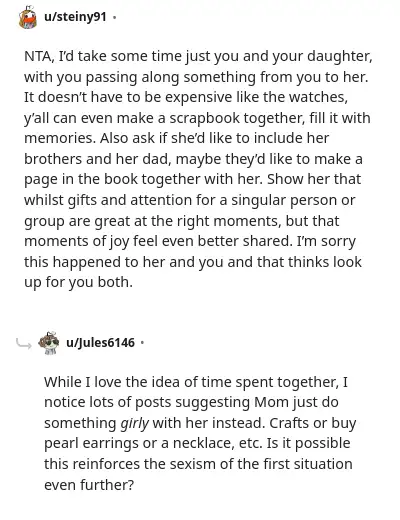
Task: Click the italicized word "girly"
Action: pyautogui.click(x=134, y=423)
